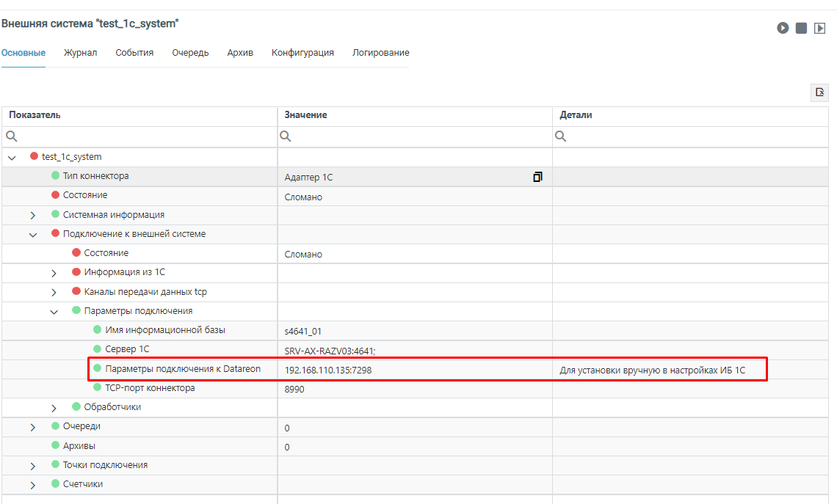Click the export to Excel icon
The width and height of the screenshot is (837, 504).
819,92
